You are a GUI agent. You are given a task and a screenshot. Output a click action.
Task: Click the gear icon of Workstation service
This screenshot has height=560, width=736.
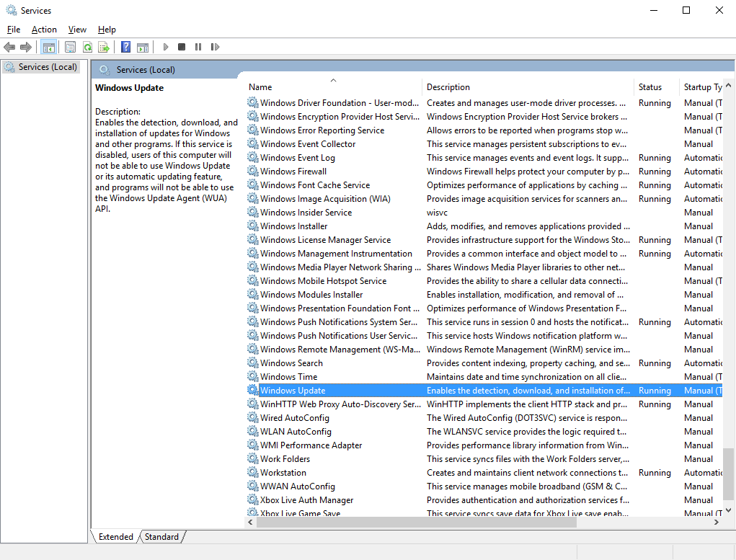[253, 472]
